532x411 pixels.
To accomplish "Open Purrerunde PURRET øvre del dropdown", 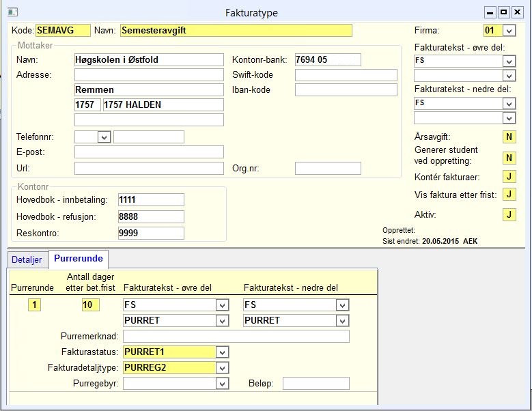I will point(222,321).
